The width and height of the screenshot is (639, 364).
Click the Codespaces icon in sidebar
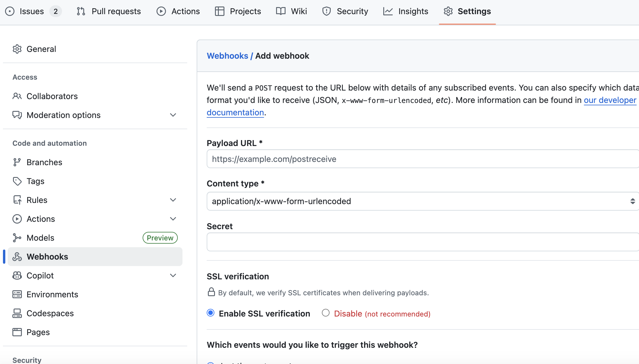click(x=17, y=313)
